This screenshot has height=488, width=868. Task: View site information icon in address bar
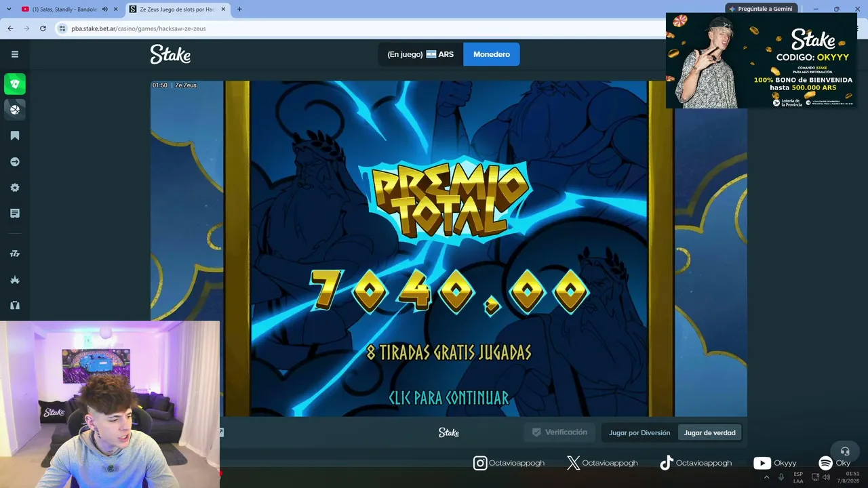[x=62, y=28]
